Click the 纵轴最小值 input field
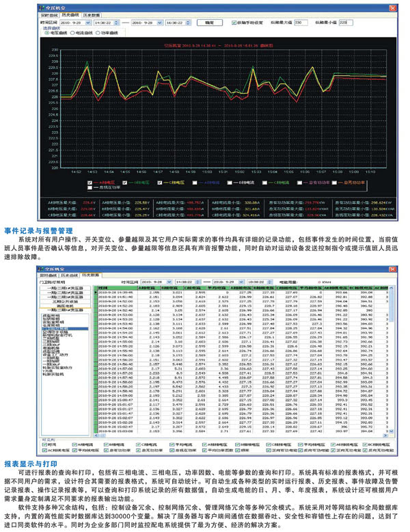The height and width of the screenshot is (532, 410). [x=347, y=23]
